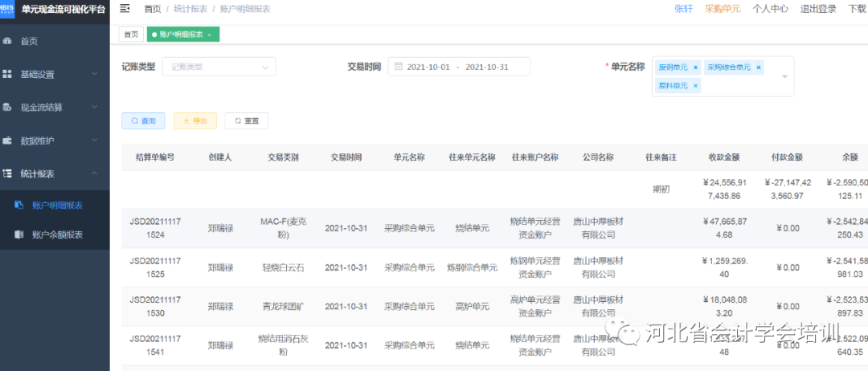Click 统计报表 in the breadcrumb
This screenshot has width=868, height=371.
pos(190,9)
